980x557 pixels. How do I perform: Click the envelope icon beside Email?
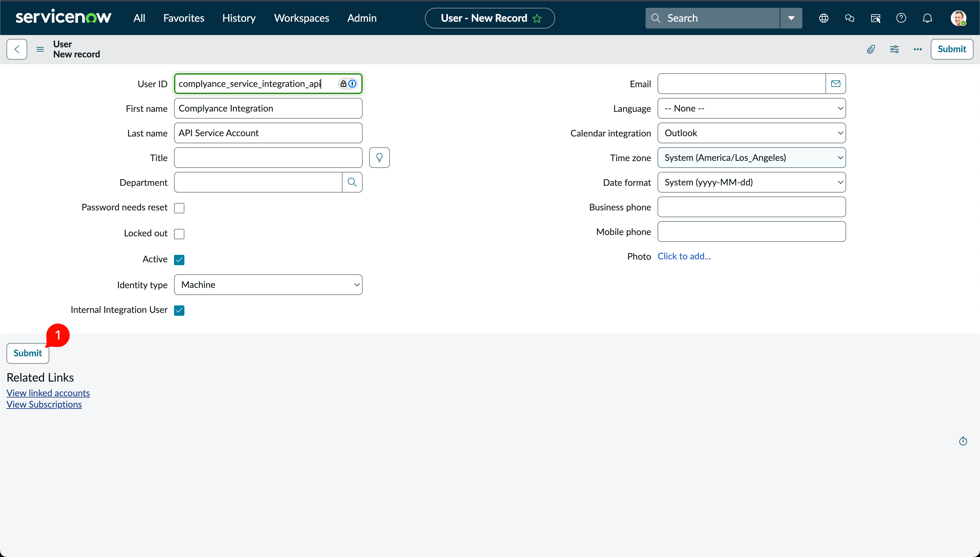[835, 84]
